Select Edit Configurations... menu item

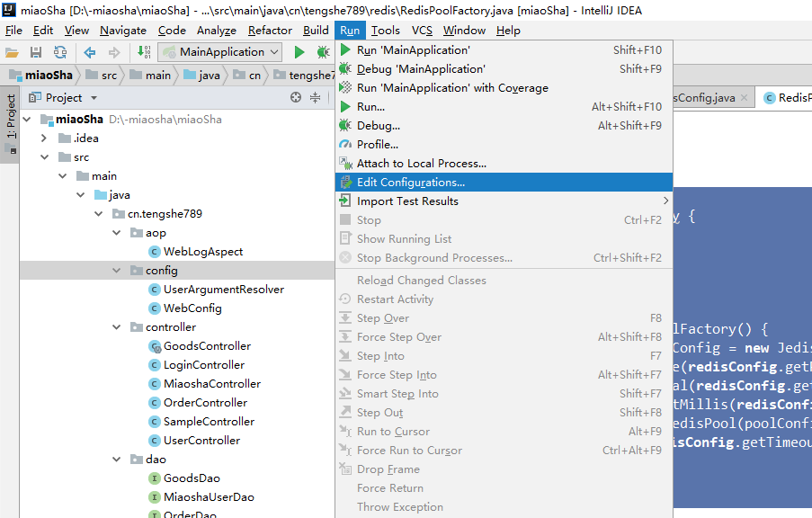504,183
